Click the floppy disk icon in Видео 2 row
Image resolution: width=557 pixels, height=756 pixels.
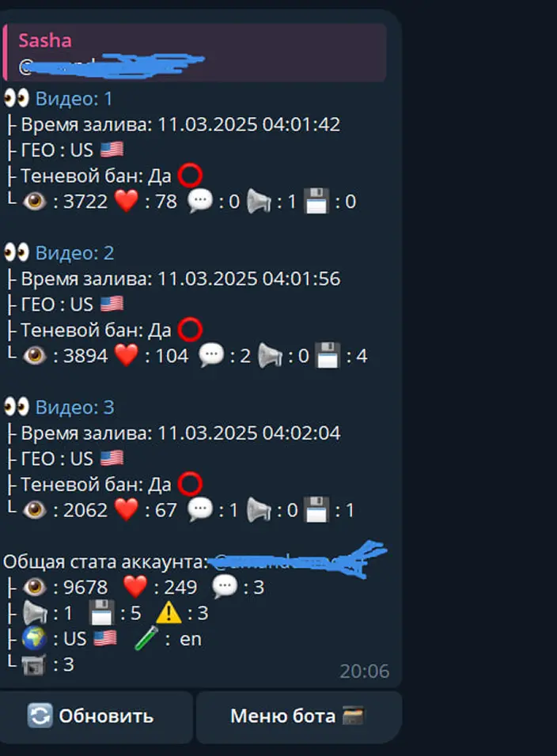[328, 355]
